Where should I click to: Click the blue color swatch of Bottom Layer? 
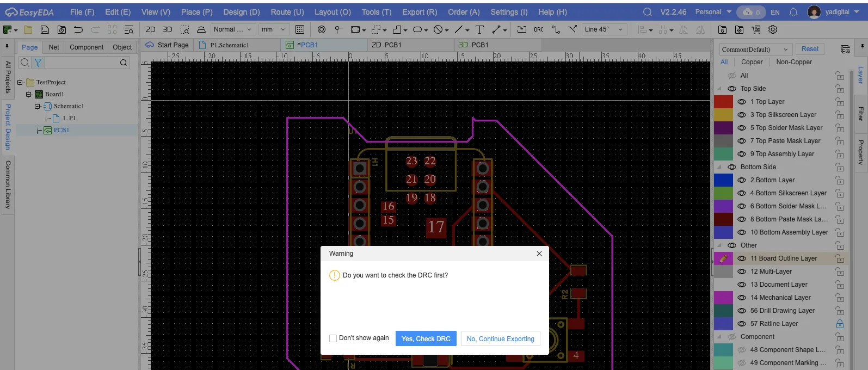723,180
